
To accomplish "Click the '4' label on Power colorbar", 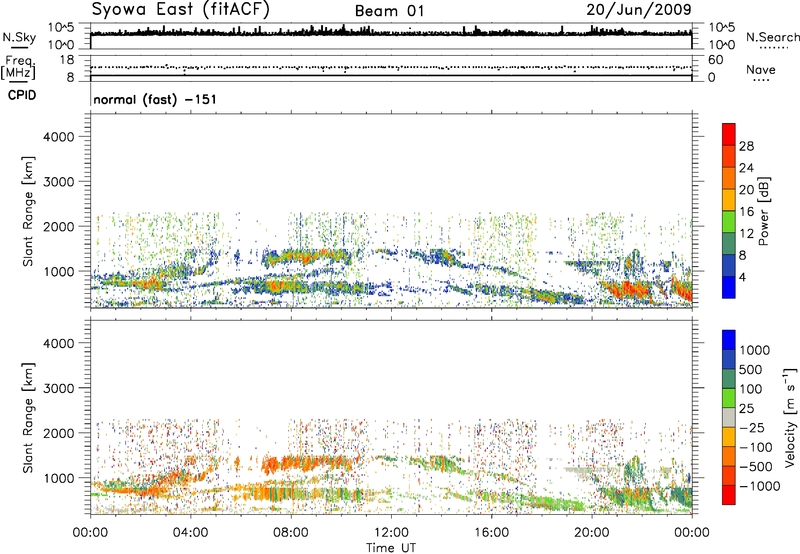I will pos(742,278).
